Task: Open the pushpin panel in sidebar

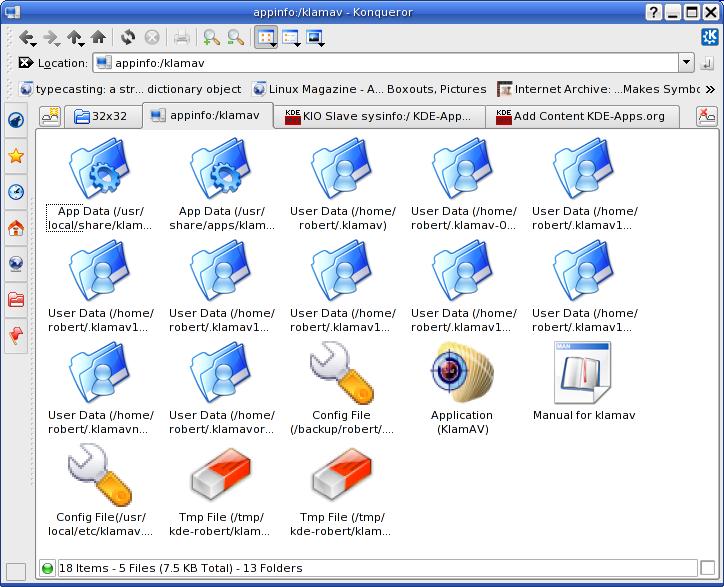Action: click(16, 336)
